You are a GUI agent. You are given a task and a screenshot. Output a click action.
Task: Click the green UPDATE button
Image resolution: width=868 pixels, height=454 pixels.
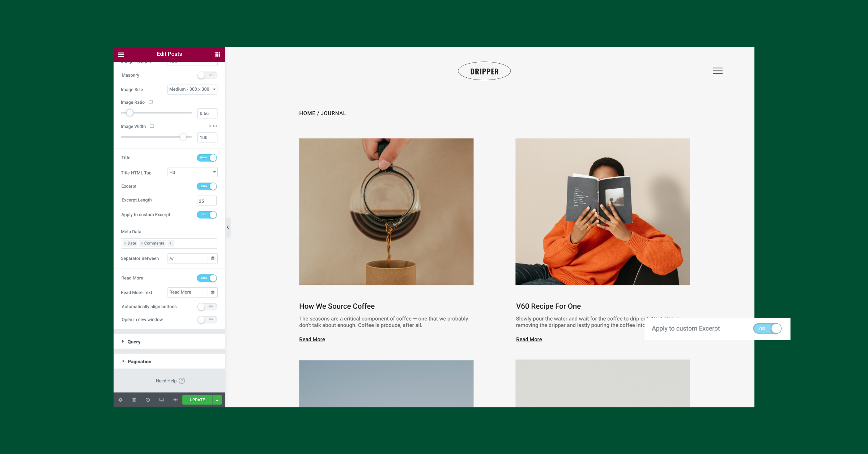pyautogui.click(x=197, y=400)
